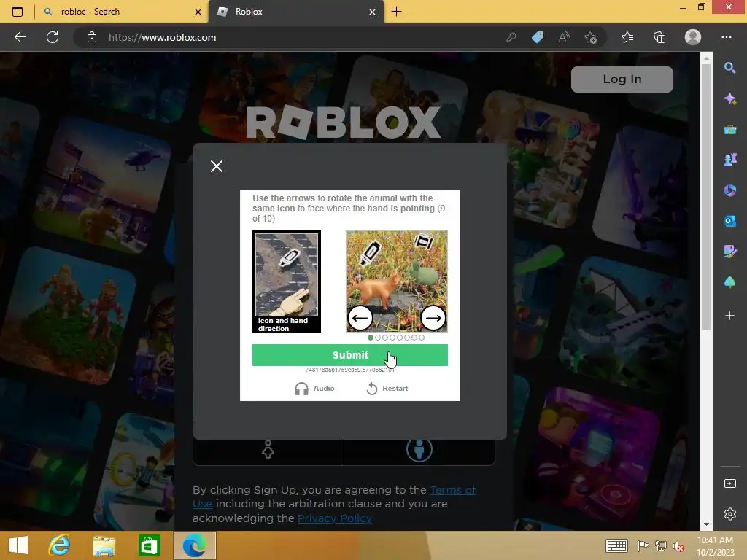Click the Log In button
The height and width of the screenshot is (560, 747).
pyautogui.click(x=622, y=79)
